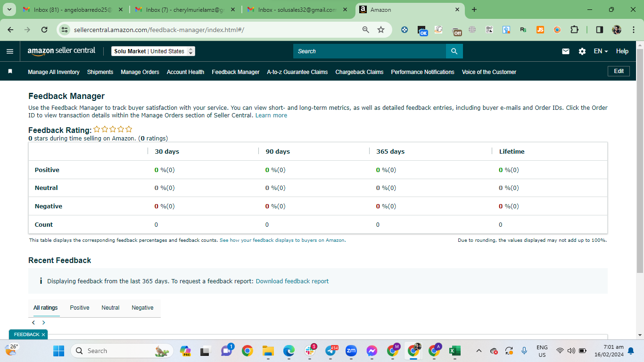Open Zoom from the taskbar
The width and height of the screenshot is (644, 362).
tap(351, 351)
